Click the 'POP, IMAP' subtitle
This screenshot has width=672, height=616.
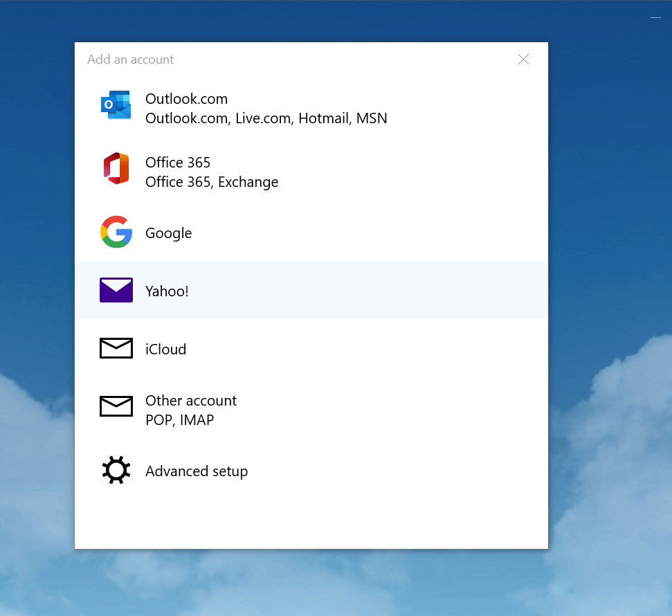pyautogui.click(x=179, y=420)
